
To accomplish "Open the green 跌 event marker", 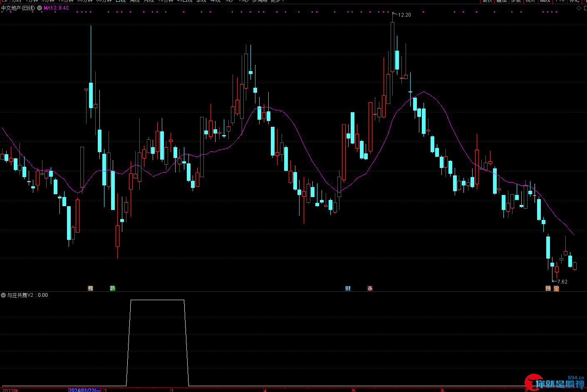I will click(x=112, y=288).
